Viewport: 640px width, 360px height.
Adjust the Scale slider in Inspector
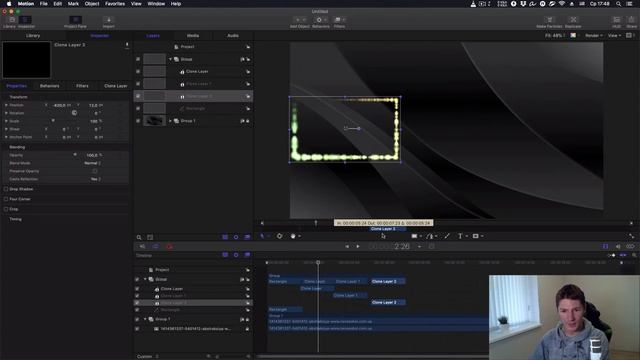click(x=53, y=120)
